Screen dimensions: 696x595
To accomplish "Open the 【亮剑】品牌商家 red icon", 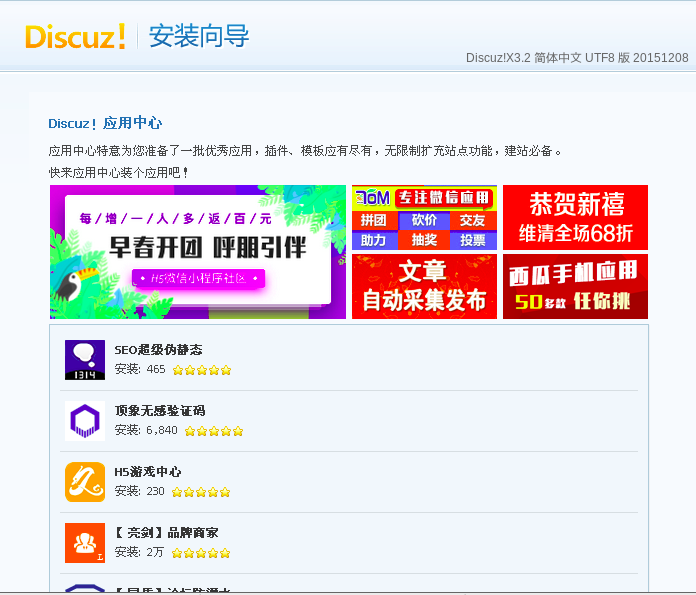I will pos(85,543).
